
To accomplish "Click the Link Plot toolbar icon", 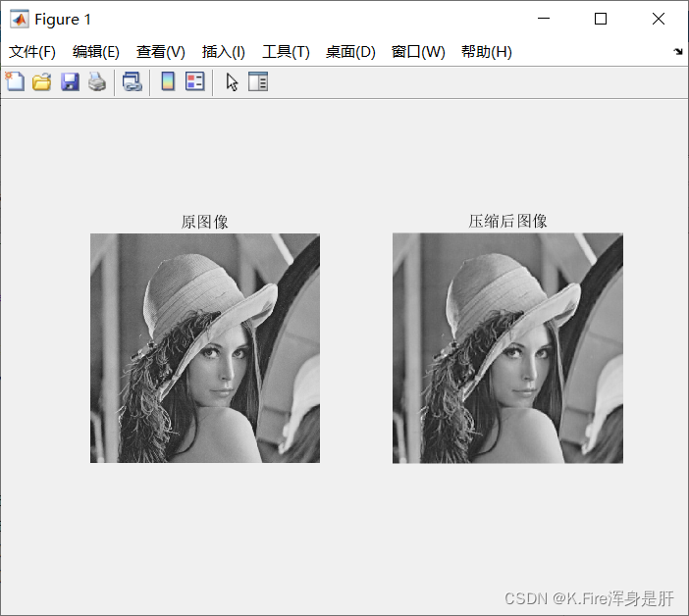I will [132, 81].
